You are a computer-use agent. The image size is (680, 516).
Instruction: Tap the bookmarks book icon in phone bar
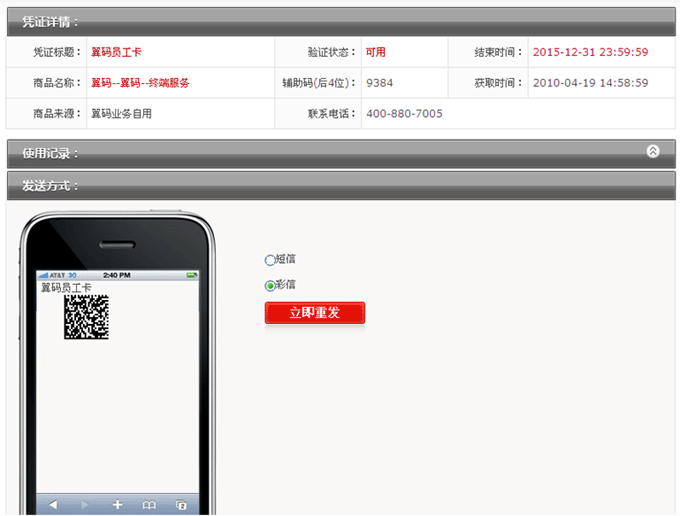149,505
